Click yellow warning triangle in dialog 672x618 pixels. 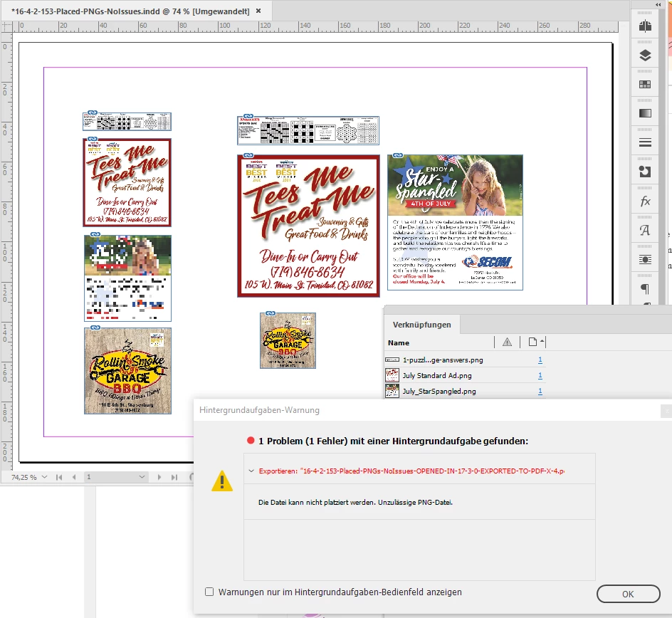point(222,481)
